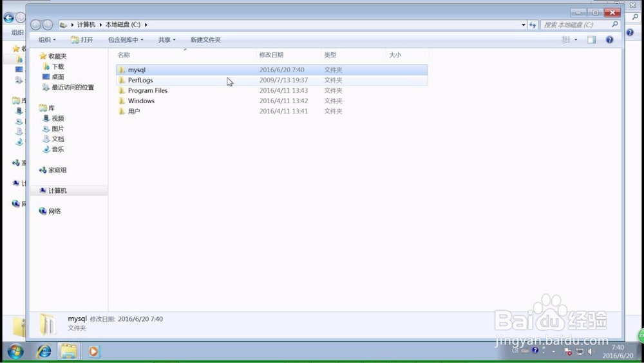Screen dimensions: 644x363
Task: Sort by the 名称 column header
Action: click(124, 55)
